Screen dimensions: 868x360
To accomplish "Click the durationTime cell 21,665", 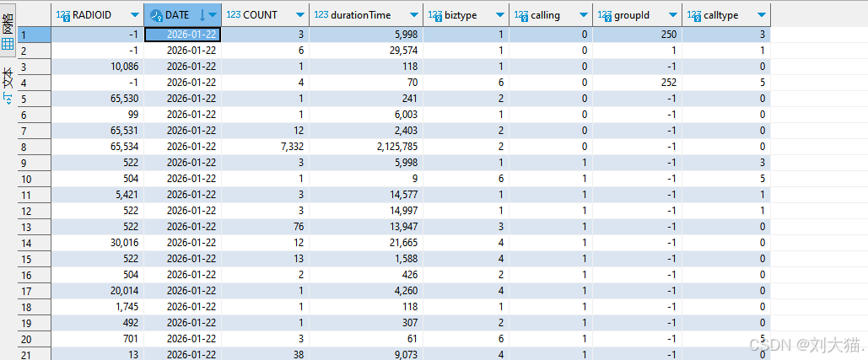I will point(366,243).
